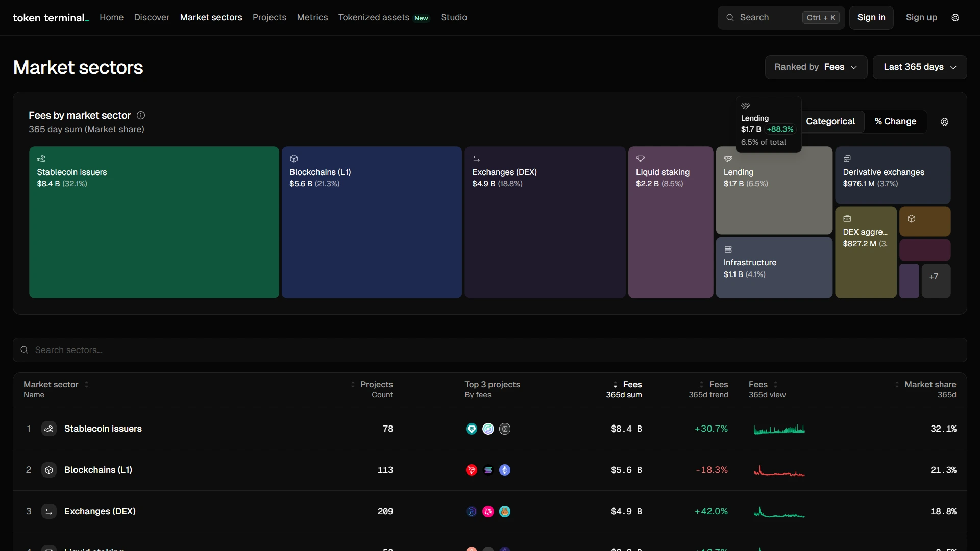980x551 pixels.
Task: Click the info icon beside Fees by market sector
Action: (x=141, y=116)
